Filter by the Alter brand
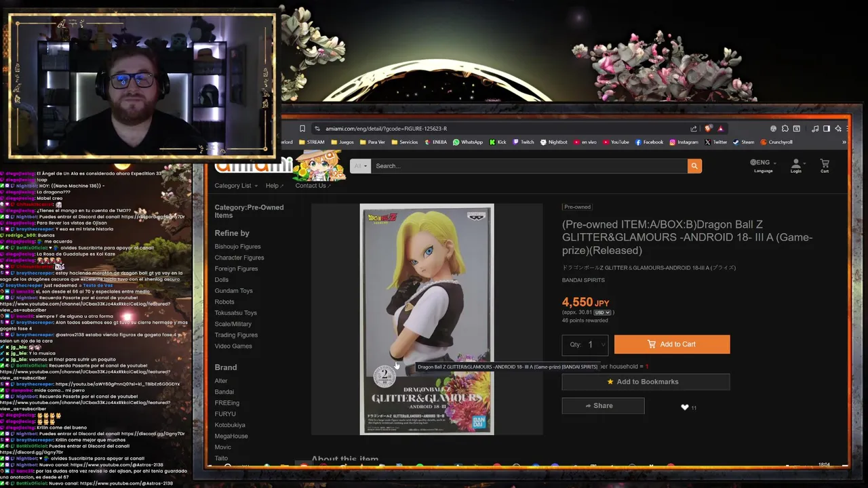The height and width of the screenshot is (488, 868). click(x=221, y=381)
